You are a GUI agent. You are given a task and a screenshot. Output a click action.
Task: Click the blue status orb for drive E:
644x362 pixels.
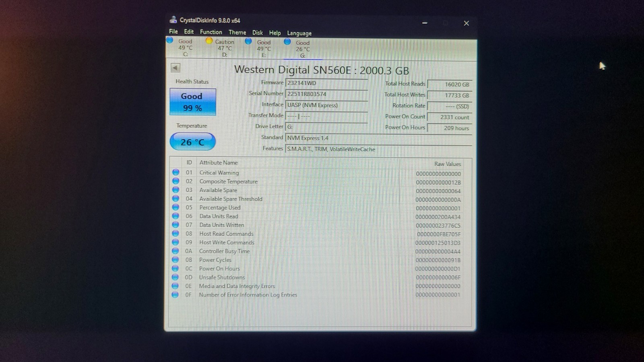248,41
